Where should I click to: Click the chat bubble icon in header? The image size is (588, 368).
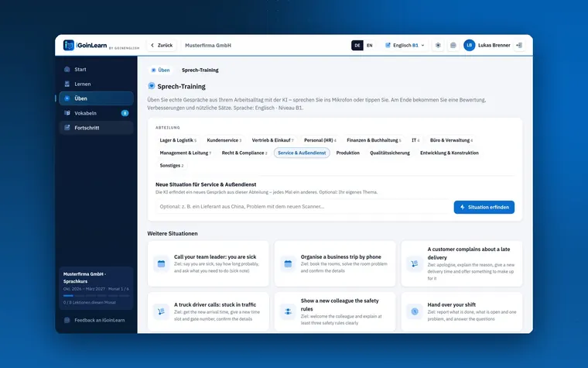[453, 45]
